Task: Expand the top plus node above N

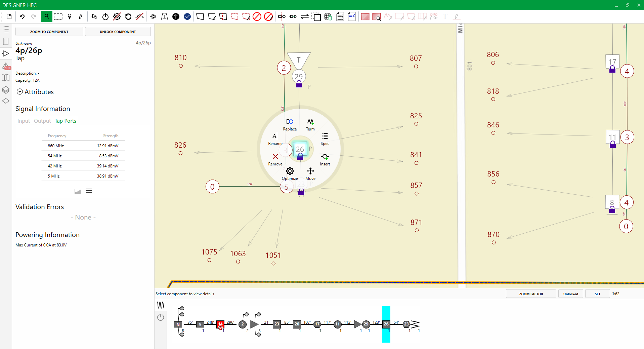Action: 182,308
